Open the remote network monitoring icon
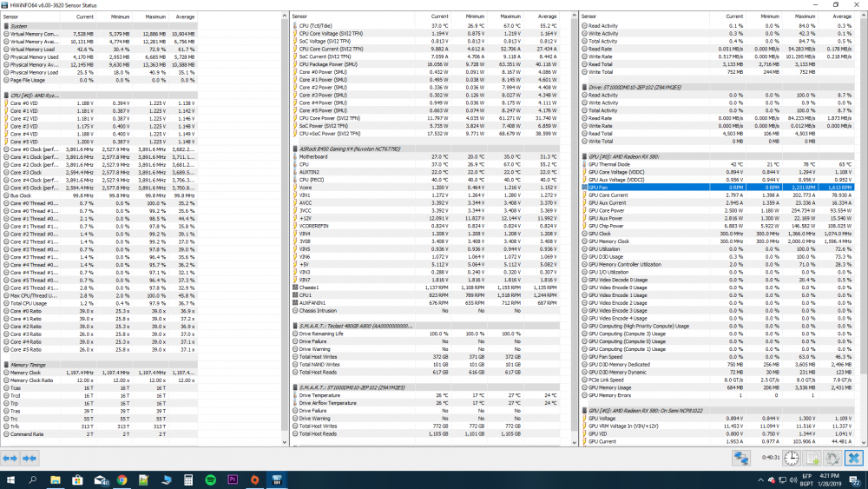868x489 pixels. coord(740,458)
